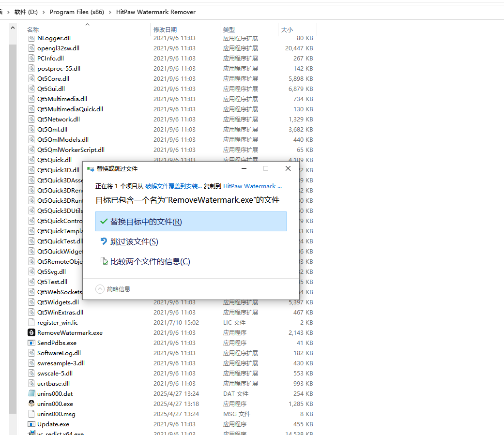
Task: Click type cell LIC 文件
Action: pyautogui.click(x=234, y=323)
